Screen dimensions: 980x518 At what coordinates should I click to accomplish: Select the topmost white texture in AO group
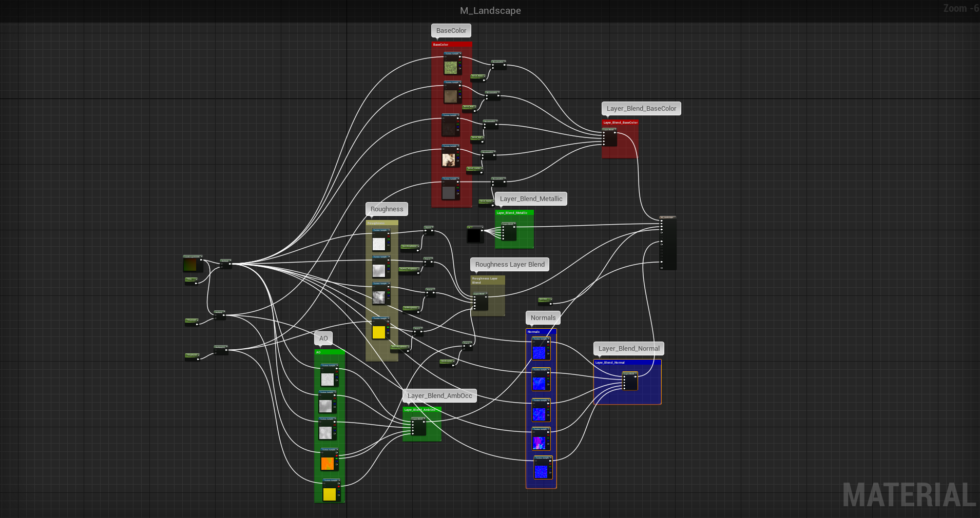tap(328, 379)
